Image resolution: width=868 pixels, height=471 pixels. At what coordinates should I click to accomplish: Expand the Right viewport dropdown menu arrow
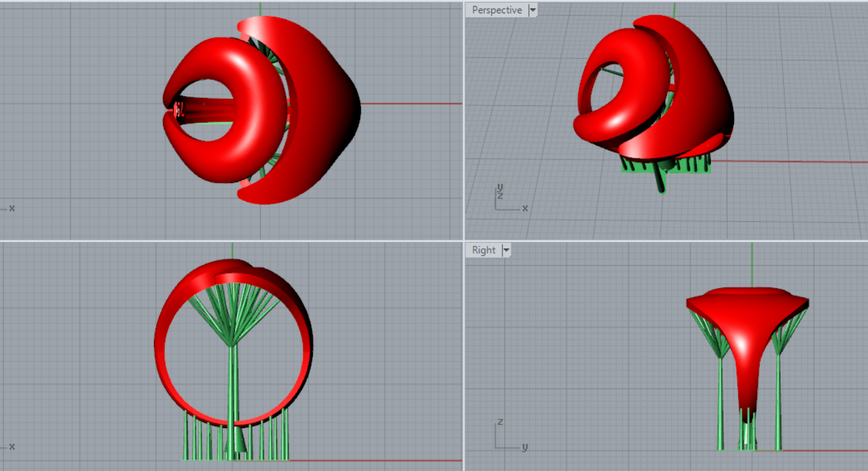tap(507, 250)
